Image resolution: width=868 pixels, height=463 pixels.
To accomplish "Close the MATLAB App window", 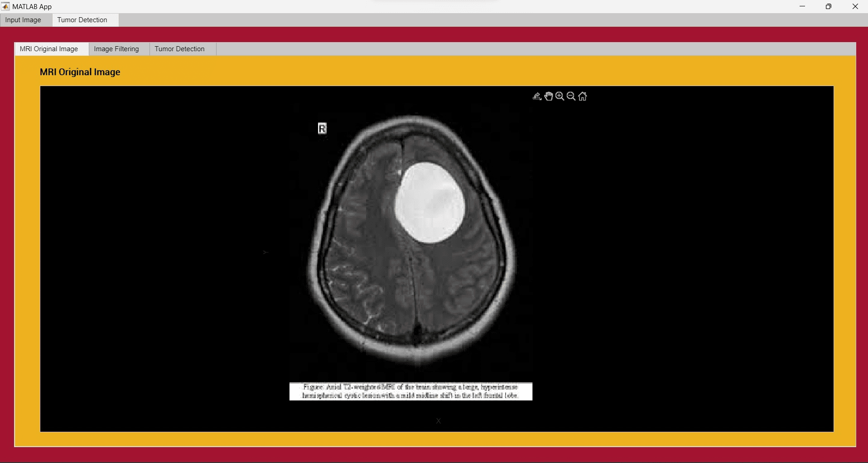I will click(855, 6).
